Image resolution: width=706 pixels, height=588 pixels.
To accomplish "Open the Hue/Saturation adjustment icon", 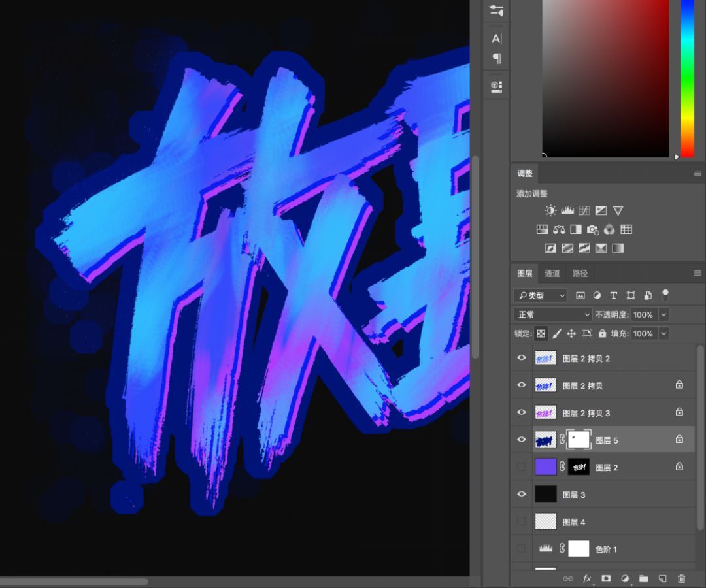I will (543, 229).
